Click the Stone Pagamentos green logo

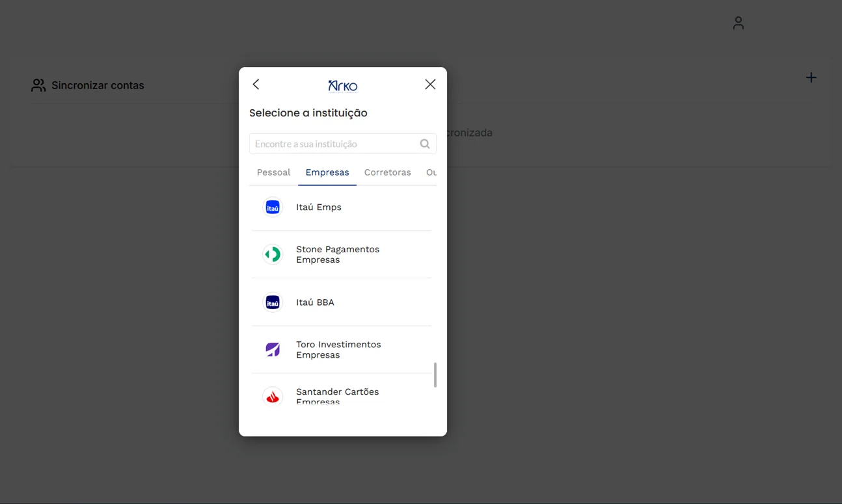pyautogui.click(x=273, y=254)
